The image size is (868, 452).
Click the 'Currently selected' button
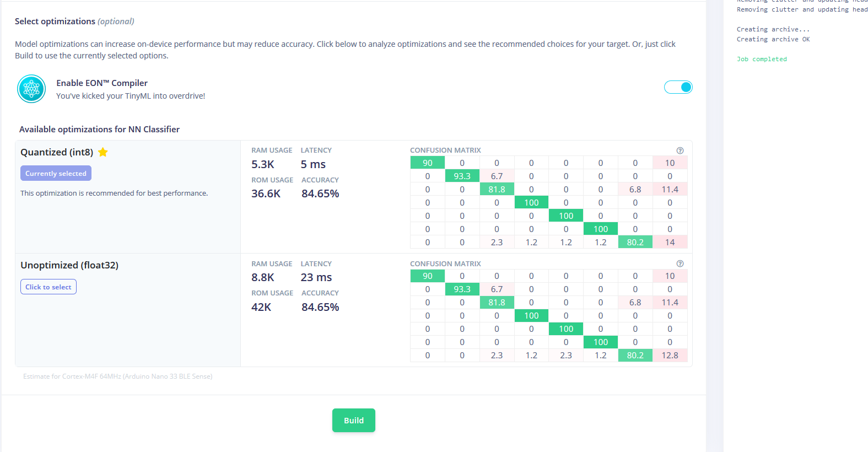coord(56,173)
